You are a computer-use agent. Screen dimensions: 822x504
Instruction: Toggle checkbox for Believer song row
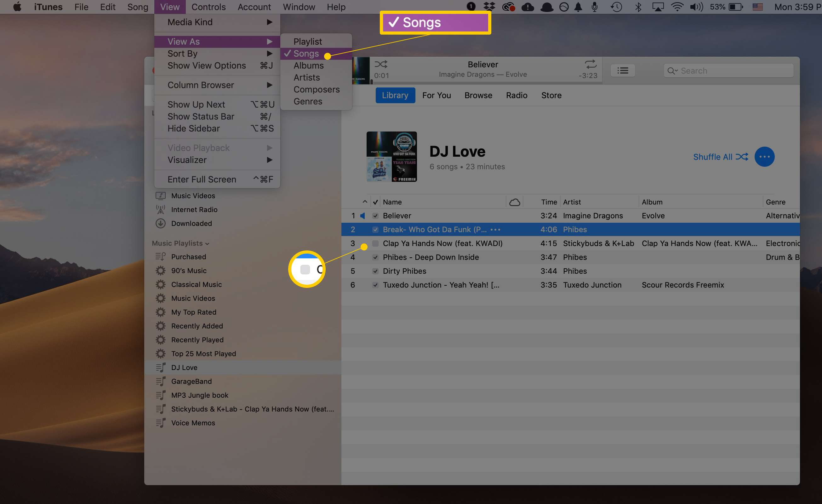(x=375, y=215)
